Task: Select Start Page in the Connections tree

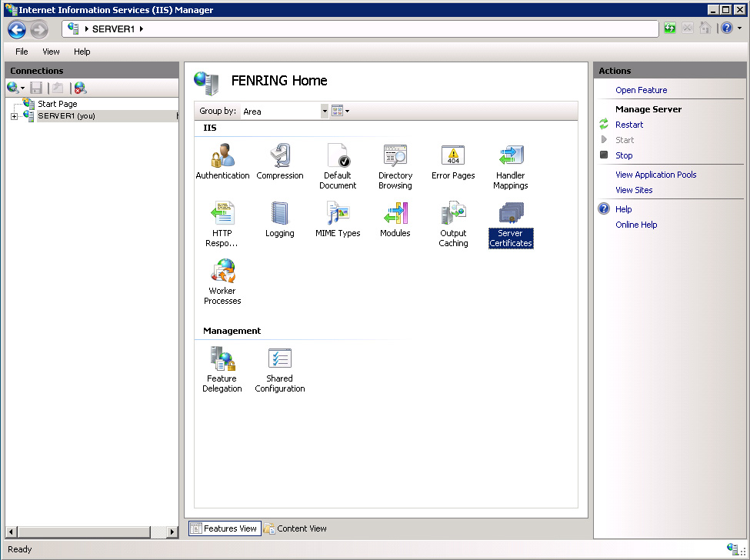Action: click(57, 104)
